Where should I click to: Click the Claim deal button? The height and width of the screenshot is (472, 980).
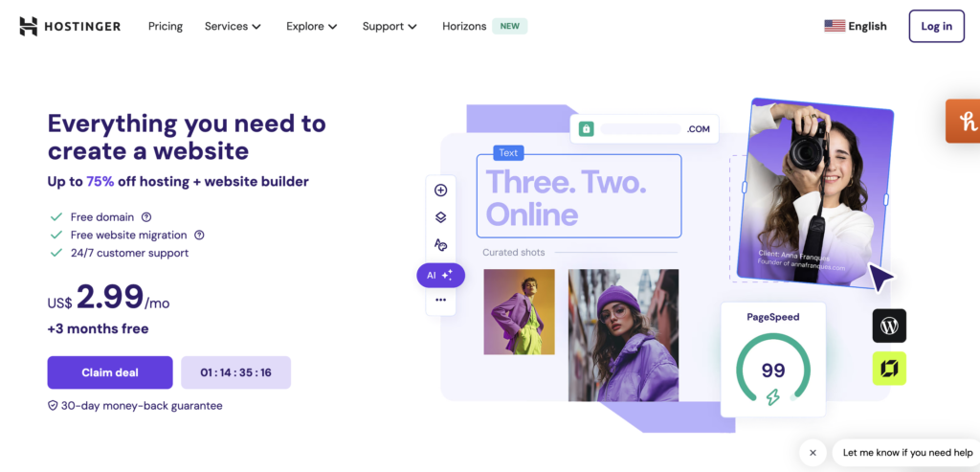[110, 372]
